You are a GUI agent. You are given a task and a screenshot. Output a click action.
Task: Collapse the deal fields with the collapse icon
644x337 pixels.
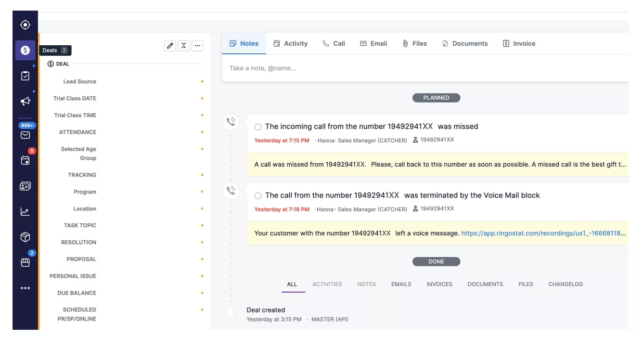point(183,45)
